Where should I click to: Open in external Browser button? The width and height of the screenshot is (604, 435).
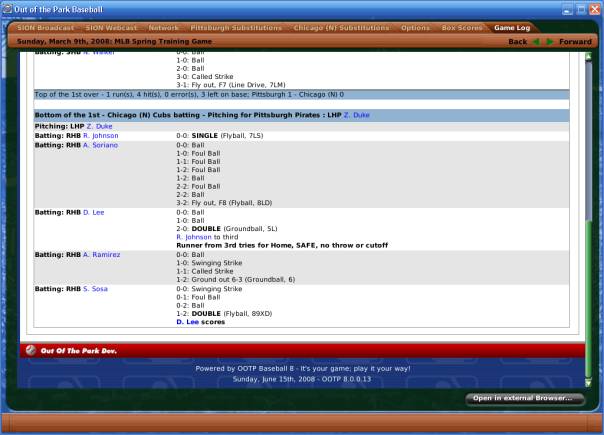coord(523,398)
